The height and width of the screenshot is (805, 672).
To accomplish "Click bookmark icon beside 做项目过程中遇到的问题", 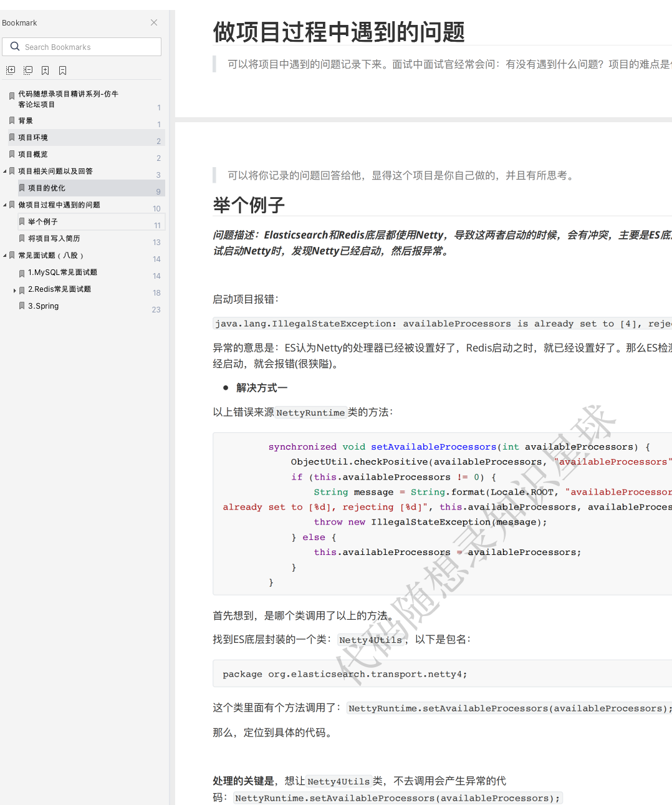I will click(12, 205).
